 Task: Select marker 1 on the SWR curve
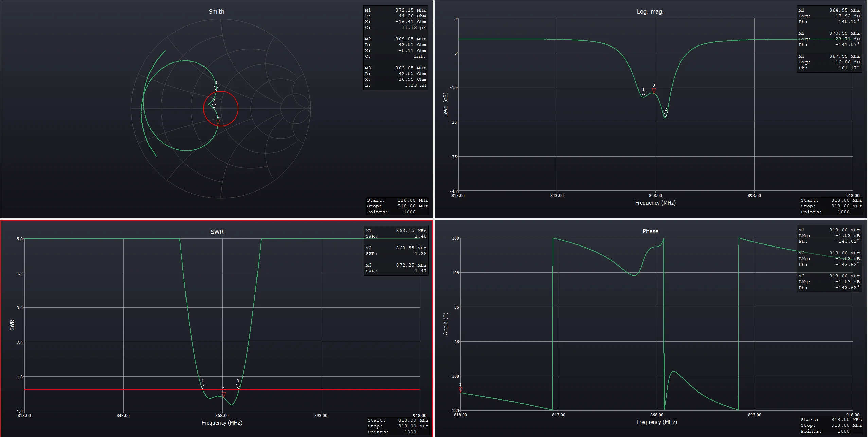coord(202,386)
